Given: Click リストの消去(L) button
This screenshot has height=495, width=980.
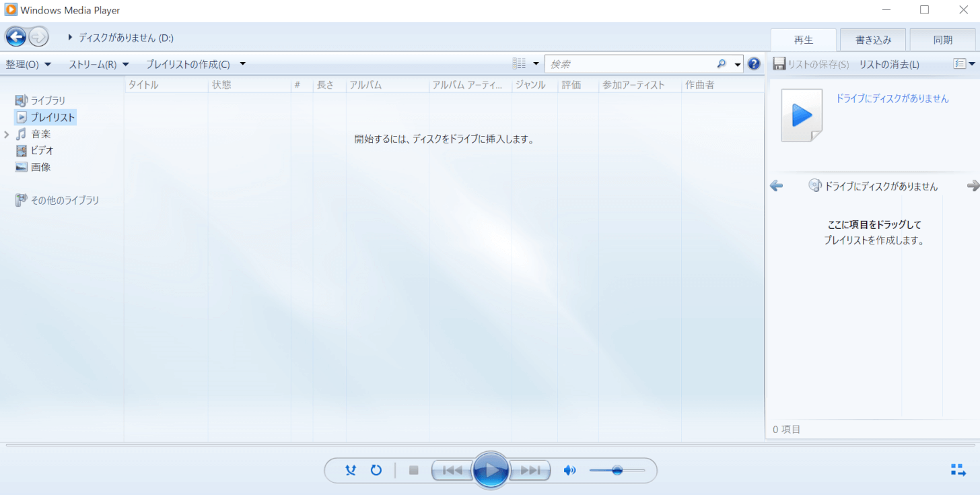Looking at the screenshot, I should tap(889, 65).
